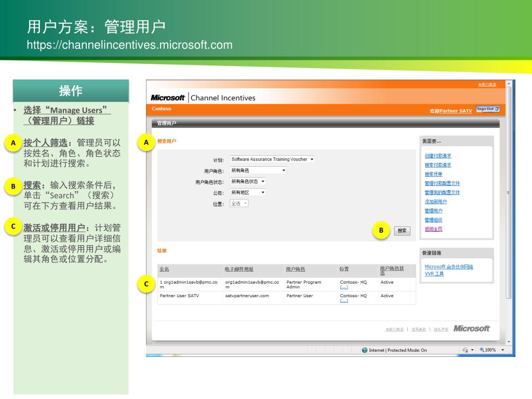Viewport: 532px width, 399px height.
Task: Click the browser scrollbar up arrow
Action: [509, 83]
